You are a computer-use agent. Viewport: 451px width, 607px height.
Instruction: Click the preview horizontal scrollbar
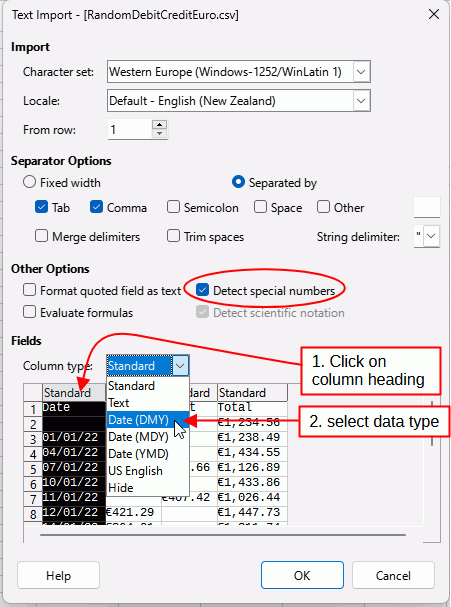(223, 535)
